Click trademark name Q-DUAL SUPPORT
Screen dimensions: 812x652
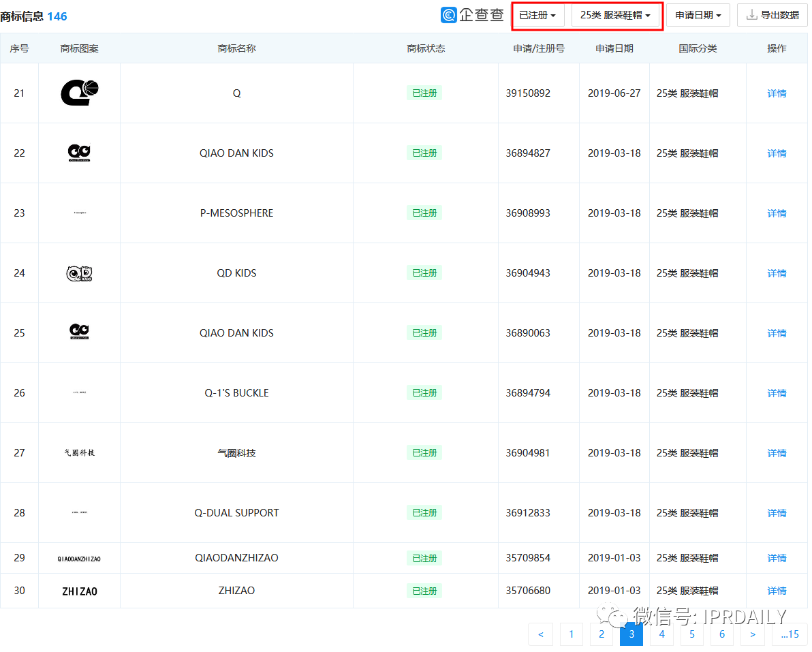[236, 513]
